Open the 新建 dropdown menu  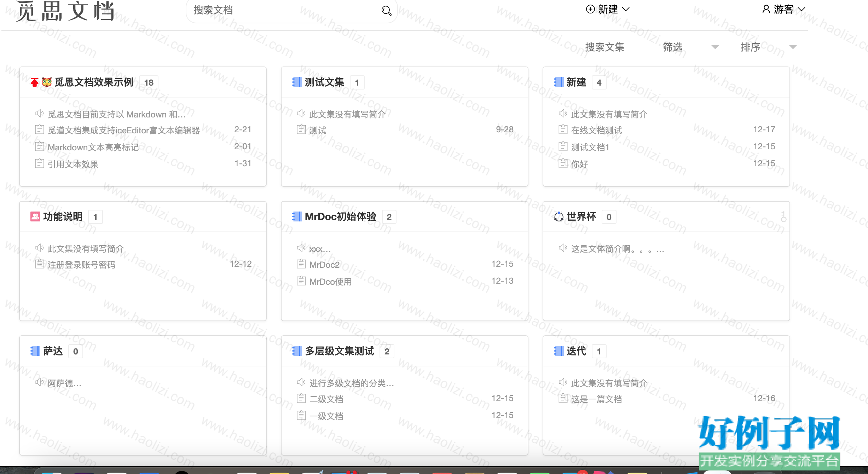608,9
